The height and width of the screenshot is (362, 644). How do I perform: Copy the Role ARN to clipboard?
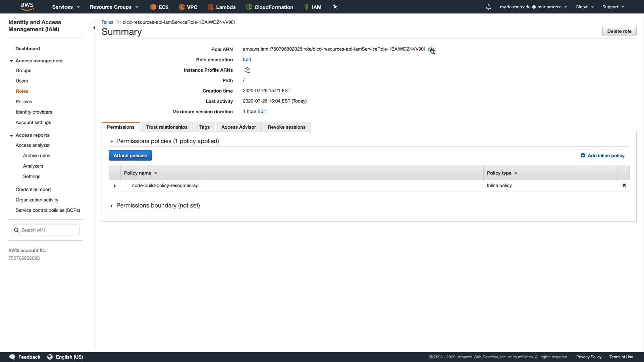point(431,49)
